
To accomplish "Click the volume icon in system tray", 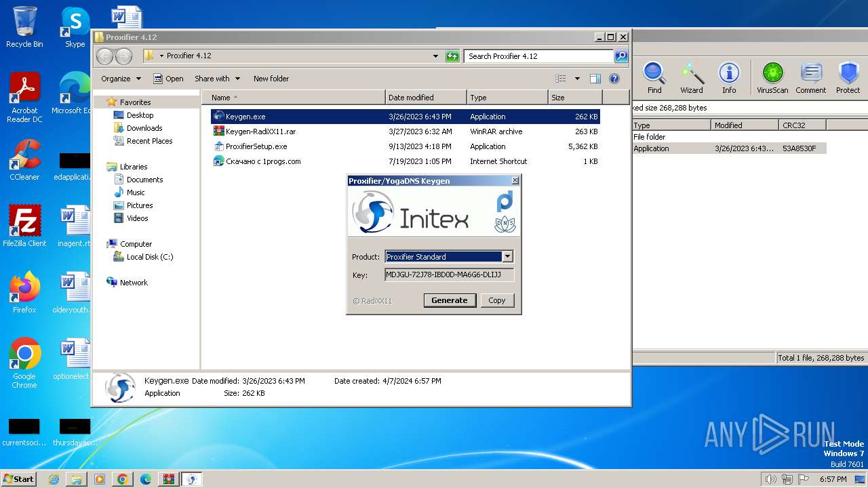I will (770, 479).
